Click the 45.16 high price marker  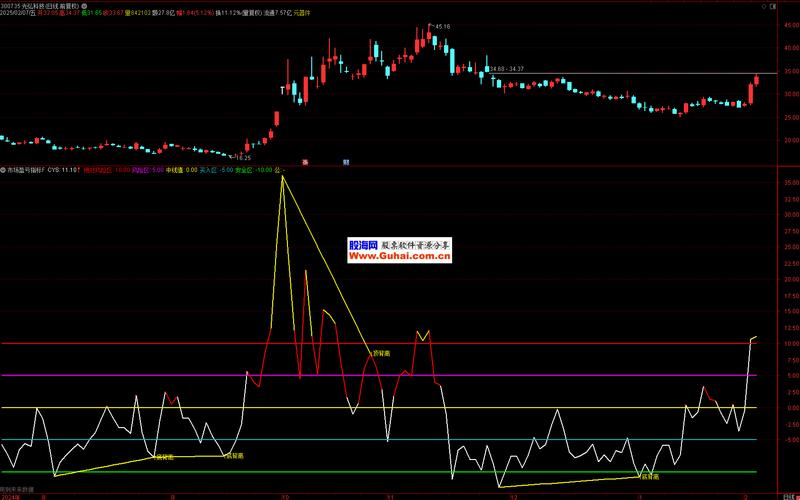pos(438,26)
